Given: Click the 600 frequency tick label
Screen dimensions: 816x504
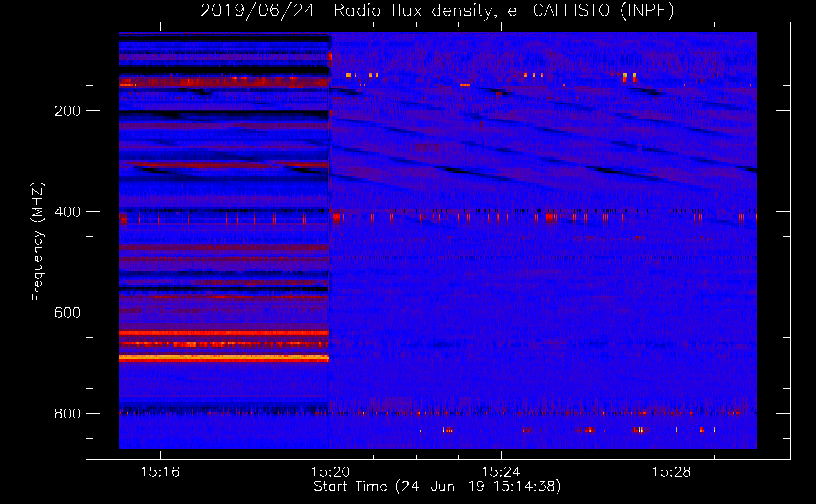Looking at the screenshot, I should point(68,312).
